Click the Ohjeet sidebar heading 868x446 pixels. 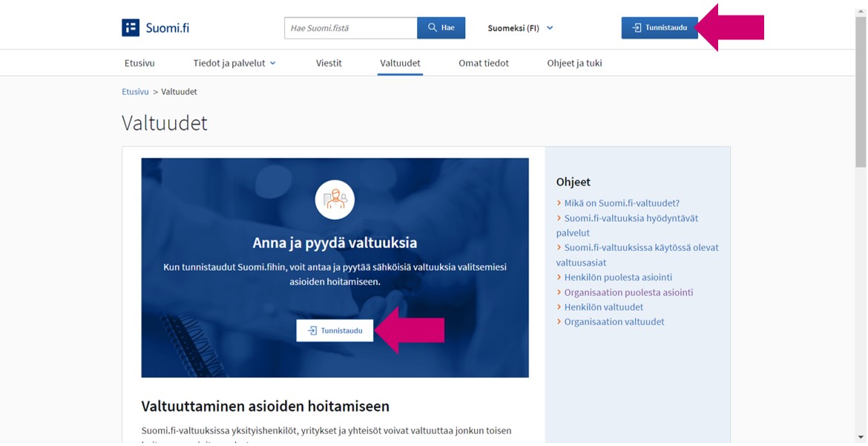(x=573, y=182)
